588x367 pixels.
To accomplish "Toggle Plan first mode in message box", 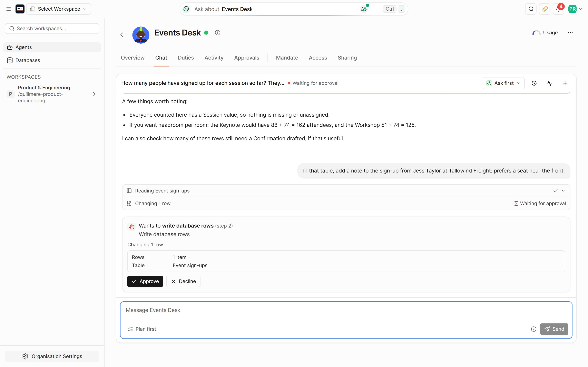I will pyautogui.click(x=142, y=329).
